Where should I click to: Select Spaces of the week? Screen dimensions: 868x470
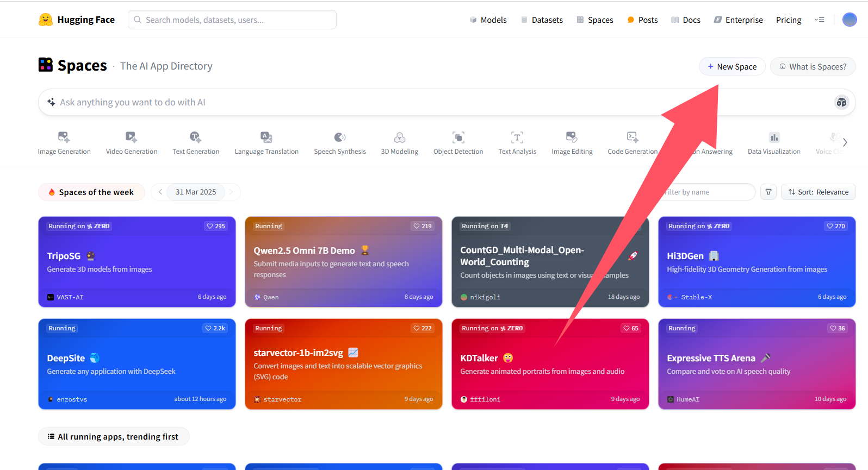(x=91, y=192)
